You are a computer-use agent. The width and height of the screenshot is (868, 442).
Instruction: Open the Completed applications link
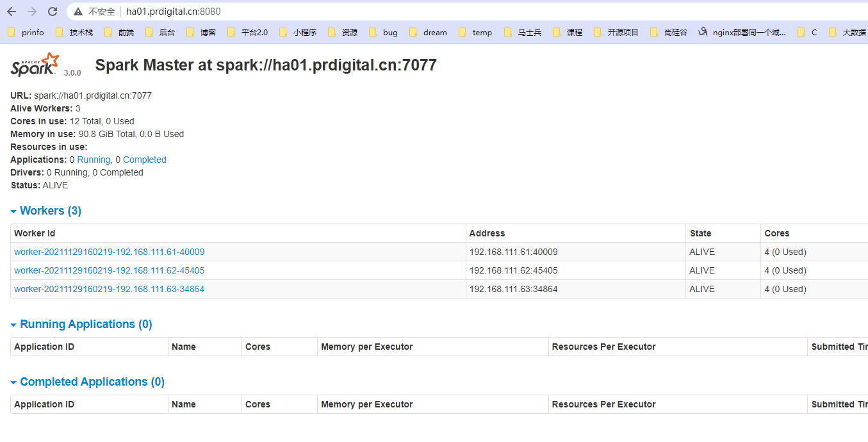(145, 160)
